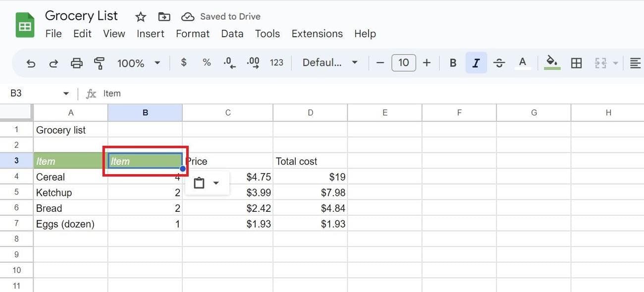Click the undo arrow icon
This screenshot has height=292, width=644.
31,63
